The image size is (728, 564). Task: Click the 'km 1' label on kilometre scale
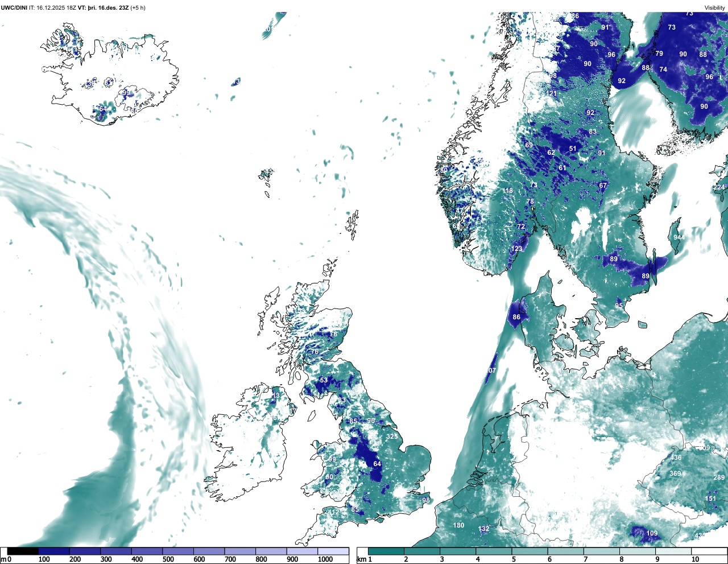click(365, 559)
